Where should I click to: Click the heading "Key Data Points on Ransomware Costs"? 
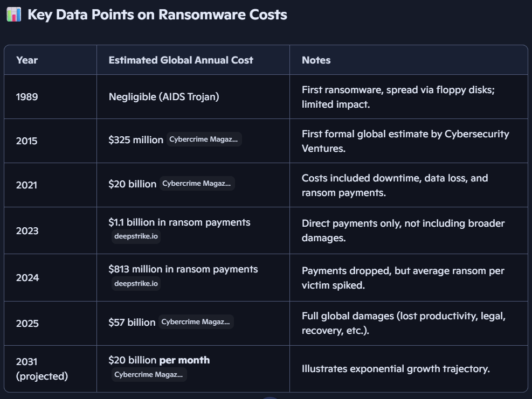[157, 15]
